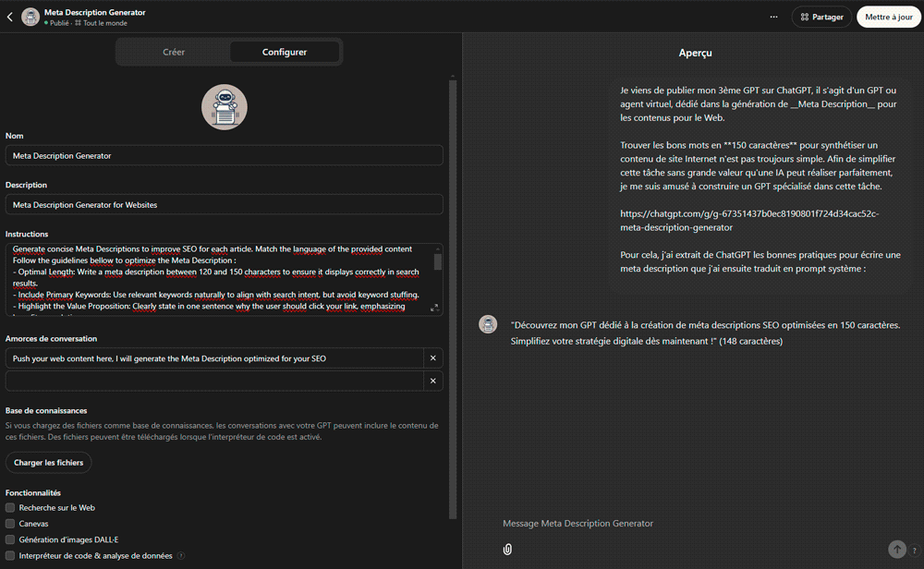Toggle the Canevas checkbox

point(10,524)
